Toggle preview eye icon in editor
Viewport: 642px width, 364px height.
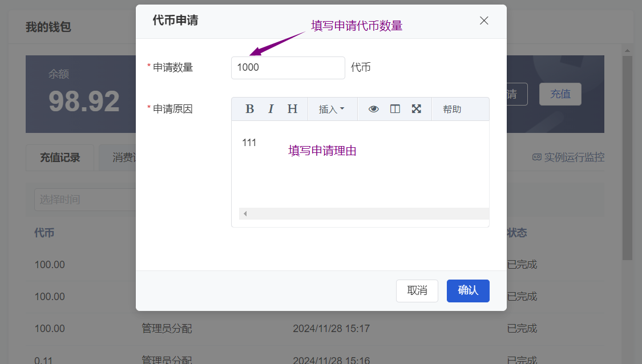[374, 109]
